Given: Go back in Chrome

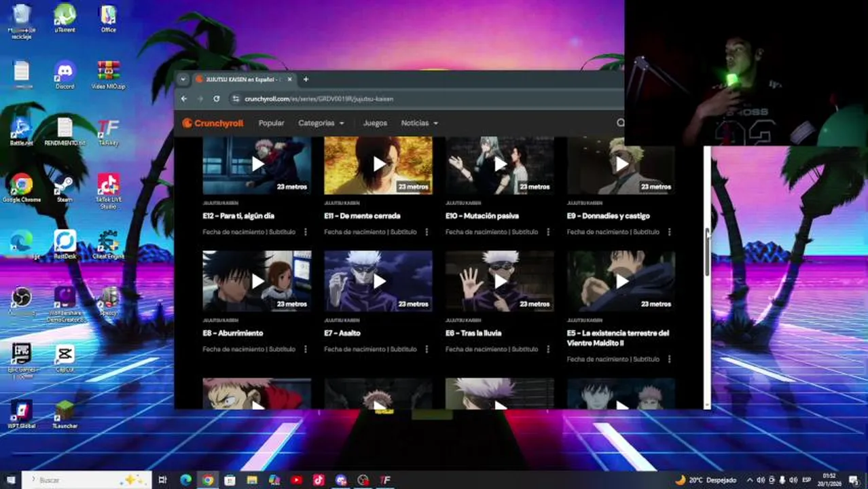Looking at the screenshot, I should click(184, 98).
